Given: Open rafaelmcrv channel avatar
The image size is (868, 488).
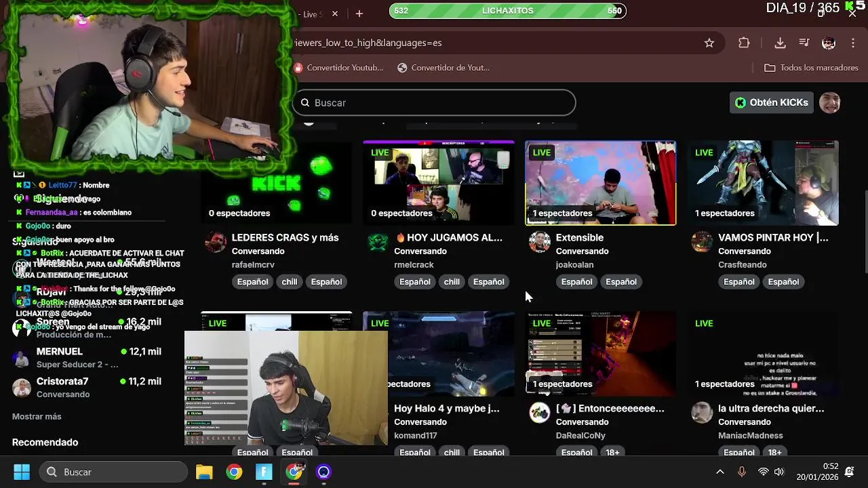Looking at the screenshot, I should pos(216,242).
